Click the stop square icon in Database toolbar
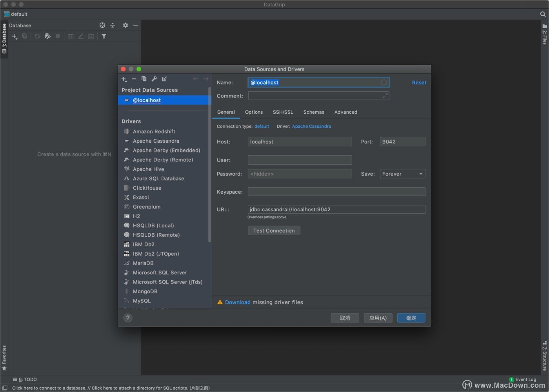The width and height of the screenshot is (549, 392). click(58, 36)
